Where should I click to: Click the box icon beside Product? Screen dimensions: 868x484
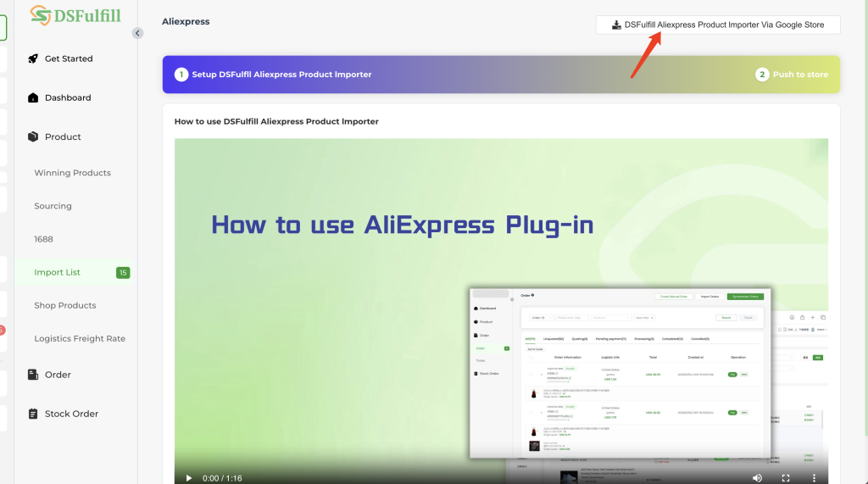[33, 136]
